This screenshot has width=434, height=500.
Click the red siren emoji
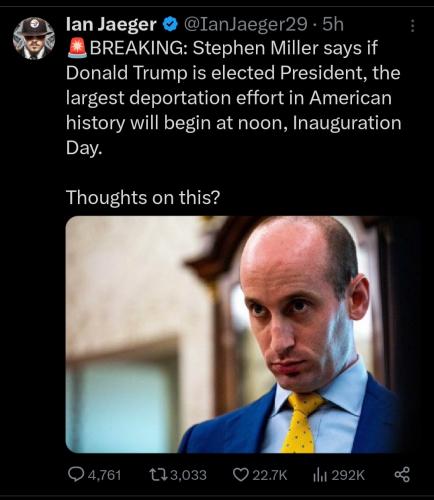(x=77, y=49)
